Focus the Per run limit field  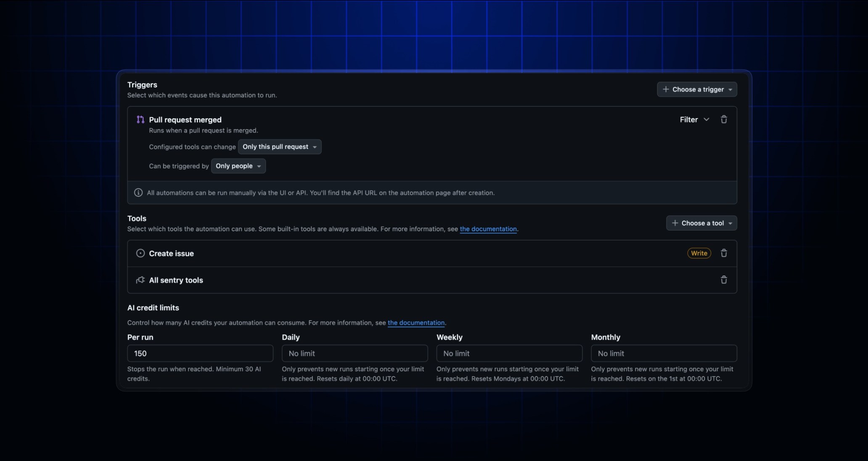point(200,353)
